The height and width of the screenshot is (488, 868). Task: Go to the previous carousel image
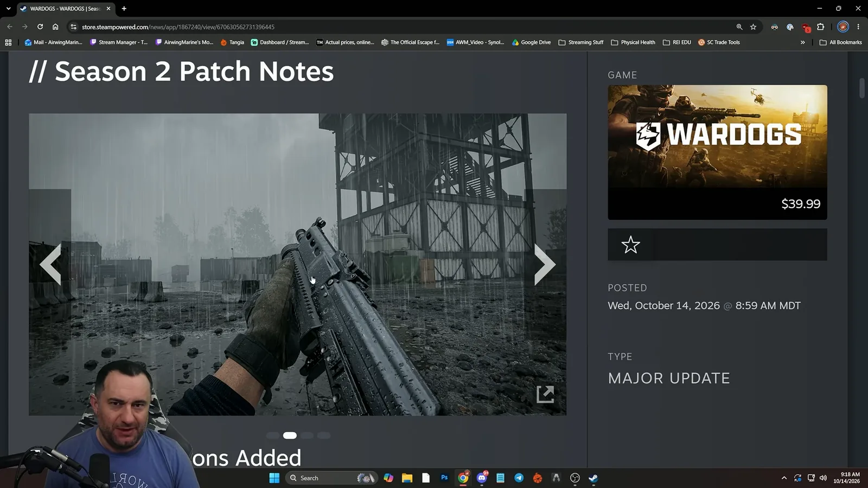pos(50,264)
